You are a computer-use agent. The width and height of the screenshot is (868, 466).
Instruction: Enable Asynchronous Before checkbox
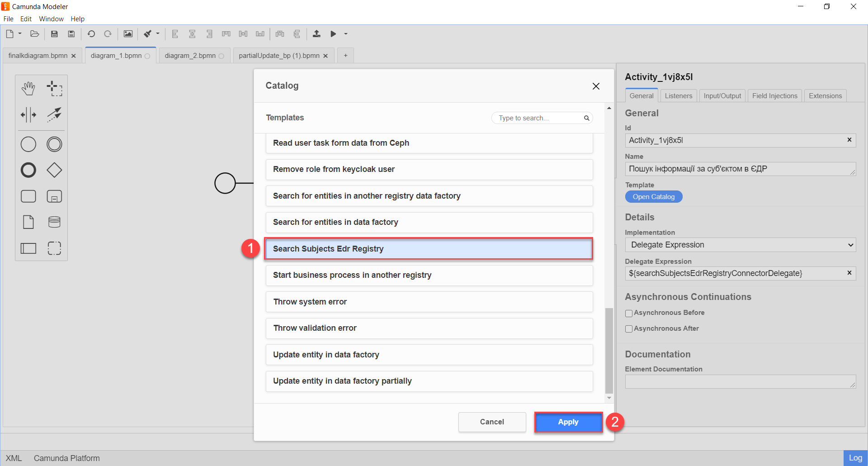pos(629,313)
